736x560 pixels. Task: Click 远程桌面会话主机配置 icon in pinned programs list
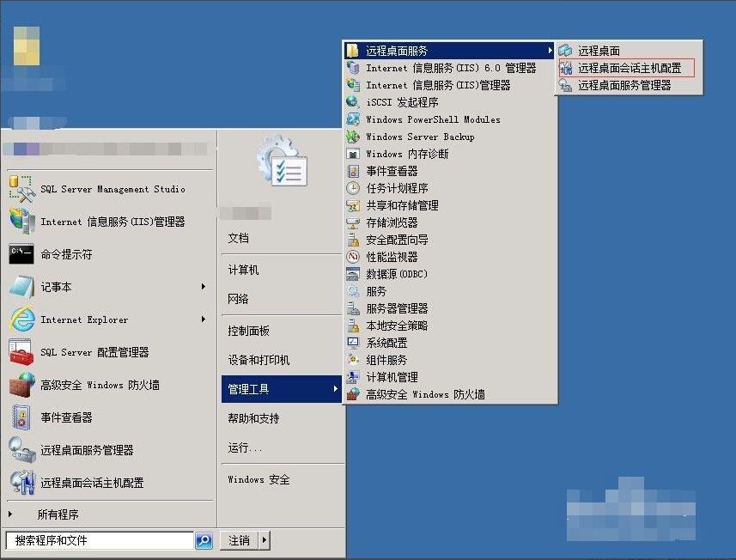click(x=21, y=483)
